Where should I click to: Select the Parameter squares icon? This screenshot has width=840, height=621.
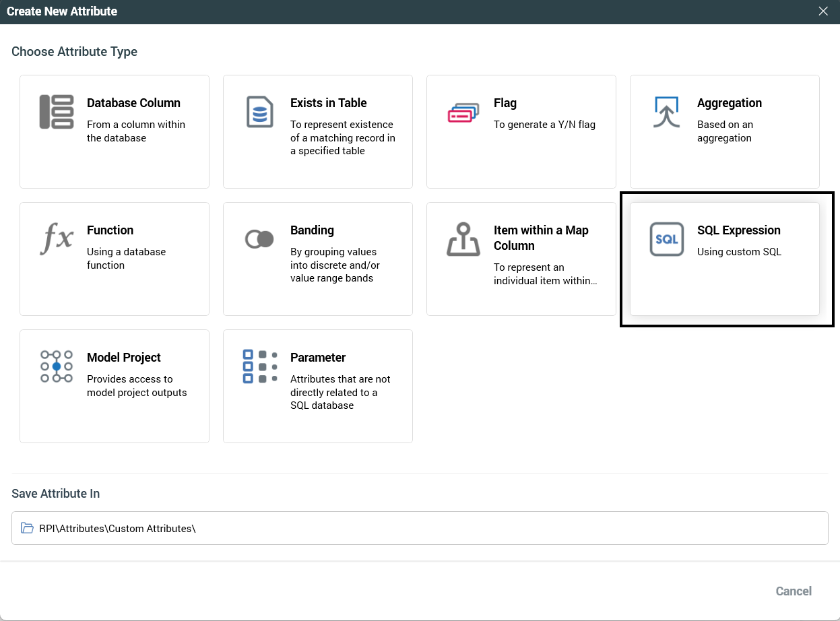(x=260, y=366)
